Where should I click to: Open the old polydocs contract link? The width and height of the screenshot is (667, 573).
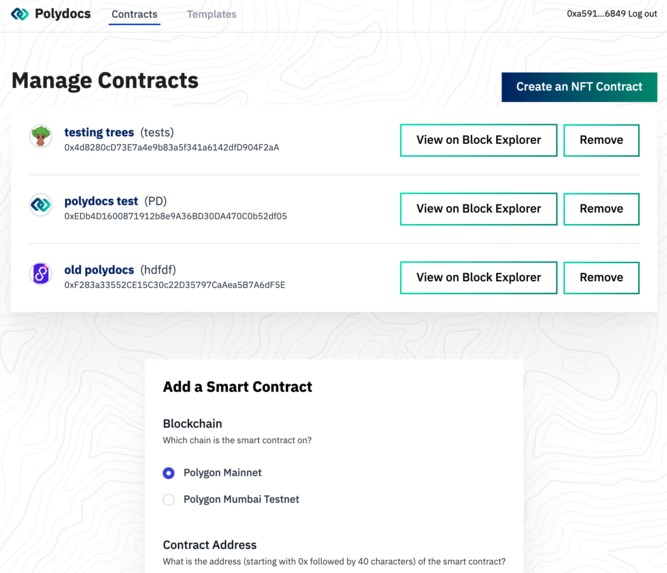pyautogui.click(x=99, y=270)
